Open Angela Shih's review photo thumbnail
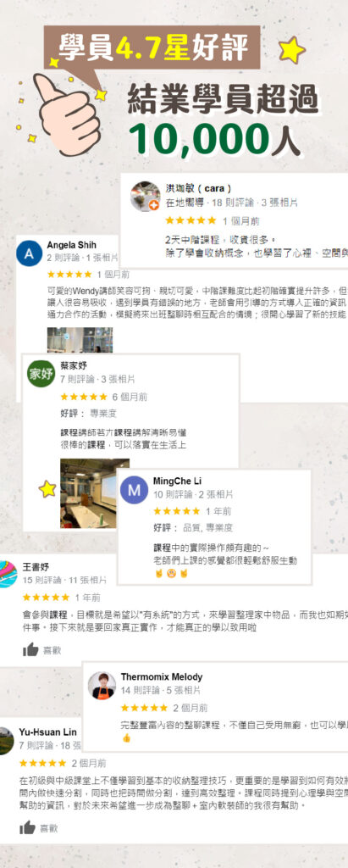Image resolution: width=348 pixels, height=868 pixels. [x=80, y=340]
